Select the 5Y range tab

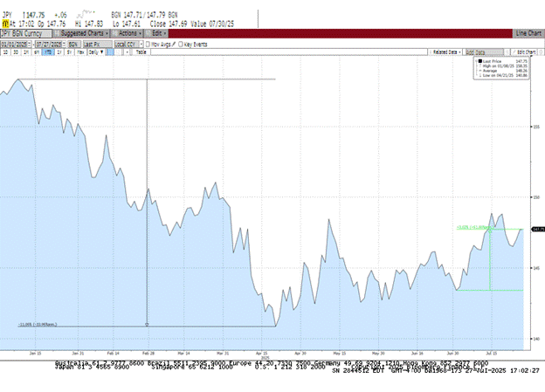pyautogui.click(x=70, y=52)
